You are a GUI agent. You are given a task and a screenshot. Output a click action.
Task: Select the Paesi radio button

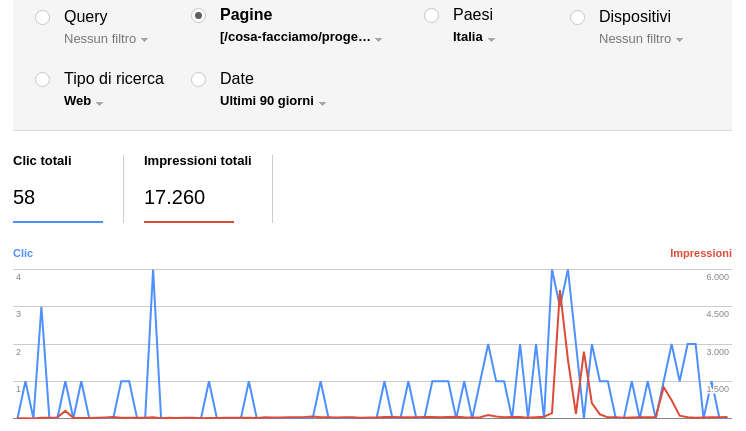click(431, 15)
